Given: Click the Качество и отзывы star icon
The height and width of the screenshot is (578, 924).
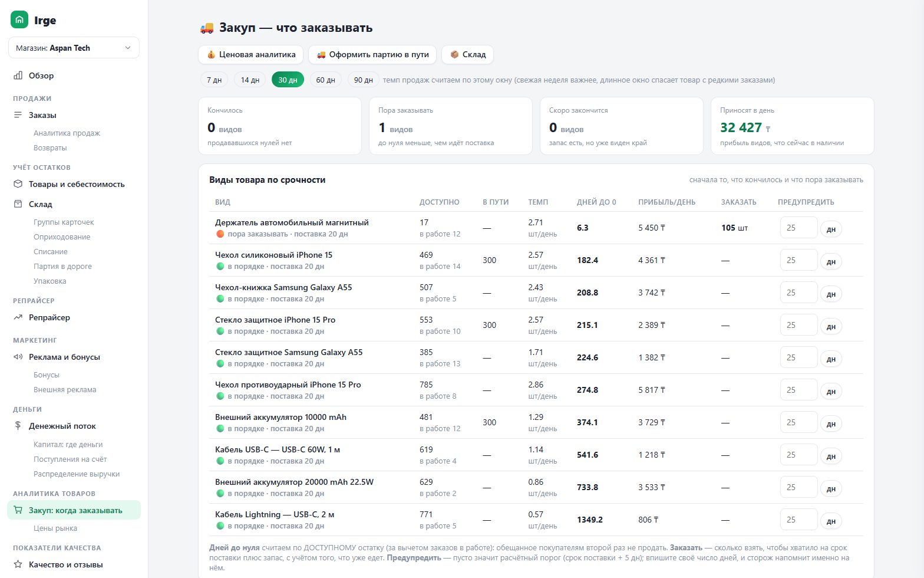Looking at the screenshot, I should [x=18, y=564].
